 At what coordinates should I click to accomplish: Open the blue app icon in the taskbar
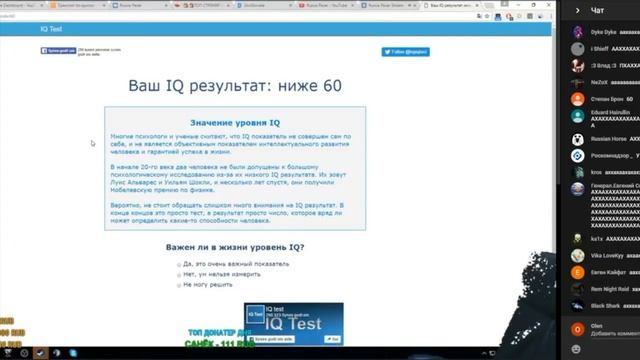[73, 353]
